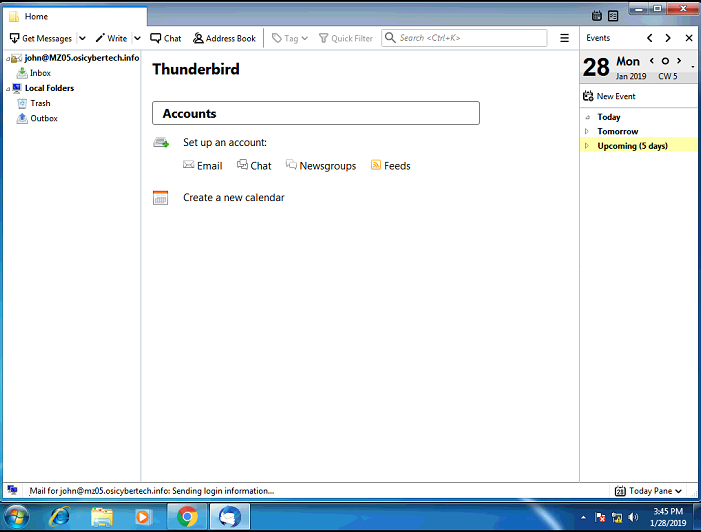Switch to Chrome in the taskbar

click(187, 517)
